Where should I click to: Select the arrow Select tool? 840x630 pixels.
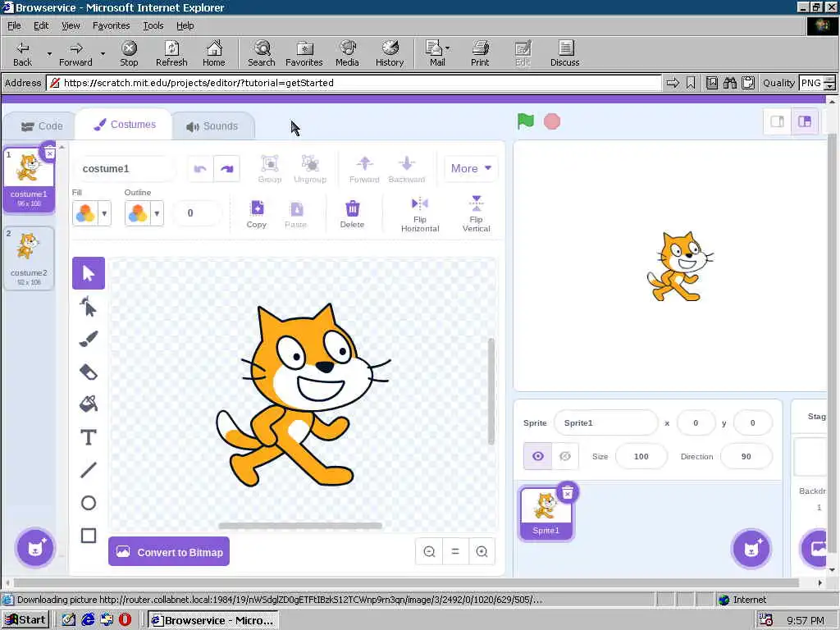coord(89,273)
